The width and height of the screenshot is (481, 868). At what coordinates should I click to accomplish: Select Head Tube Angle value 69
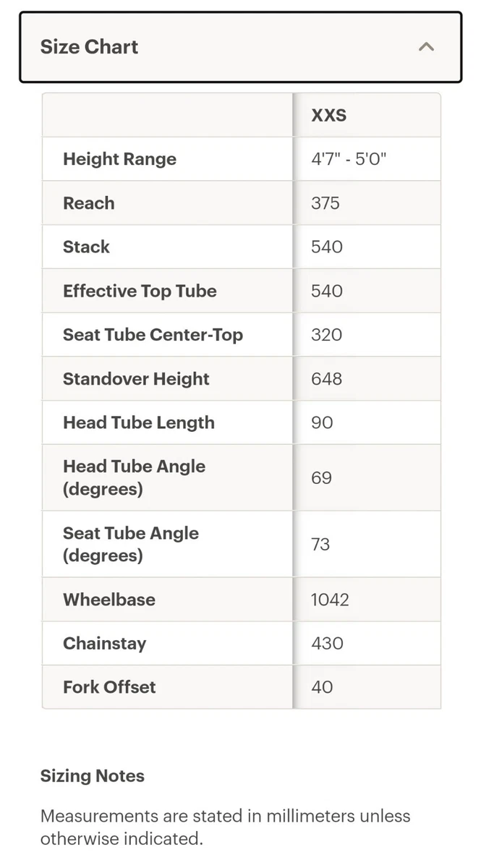[322, 477]
